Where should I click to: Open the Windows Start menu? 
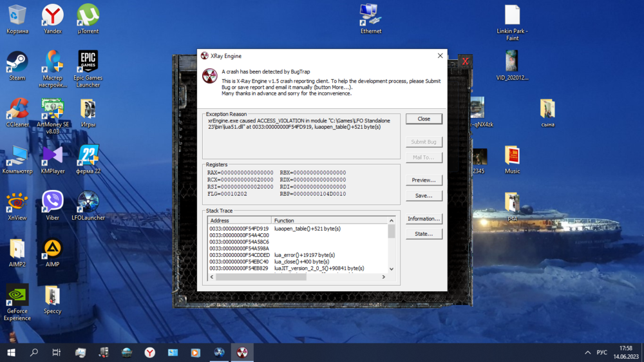coord(11,352)
